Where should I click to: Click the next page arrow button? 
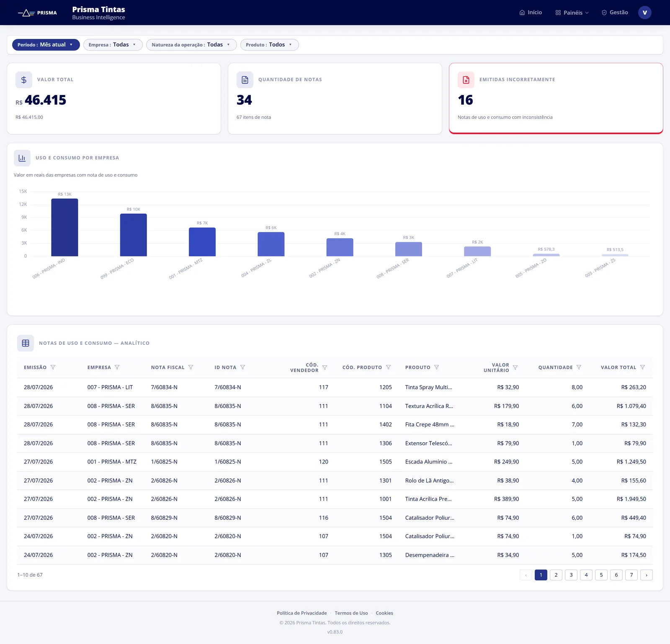pyautogui.click(x=647, y=575)
